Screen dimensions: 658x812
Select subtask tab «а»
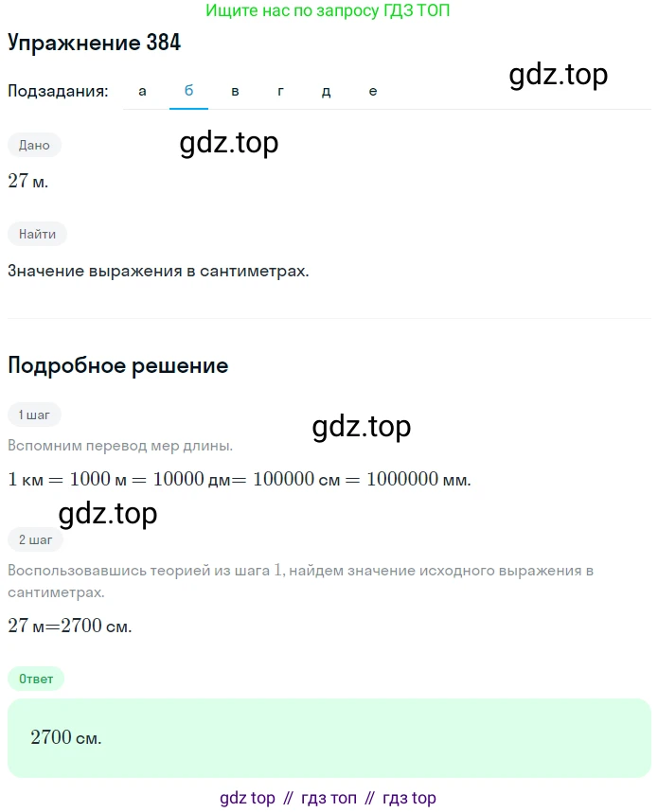tap(142, 91)
